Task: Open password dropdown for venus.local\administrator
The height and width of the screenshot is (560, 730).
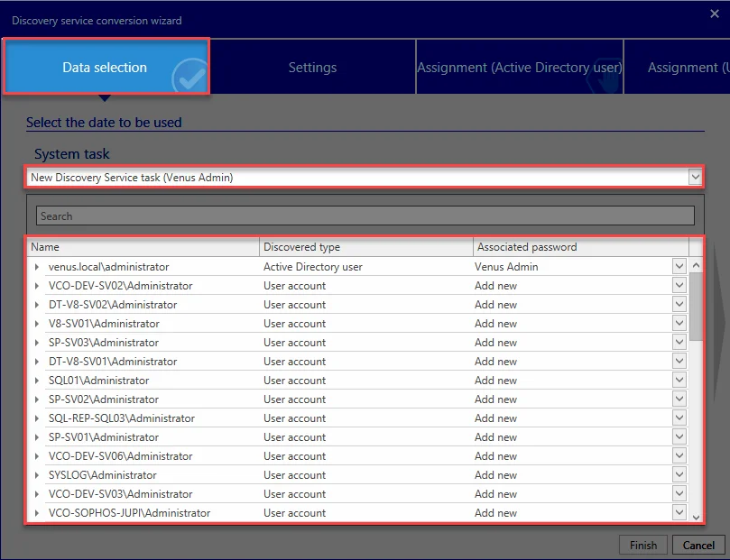Action: pyautogui.click(x=679, y=266)
